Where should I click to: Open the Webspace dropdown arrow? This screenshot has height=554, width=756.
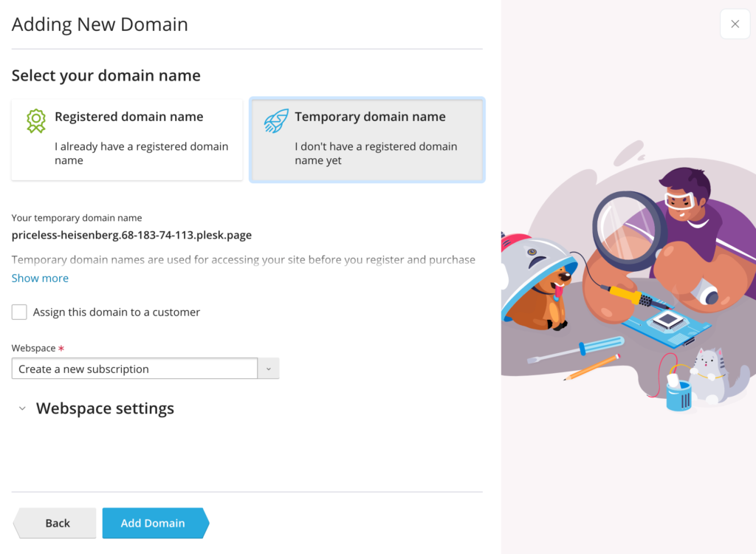point(269,369)
